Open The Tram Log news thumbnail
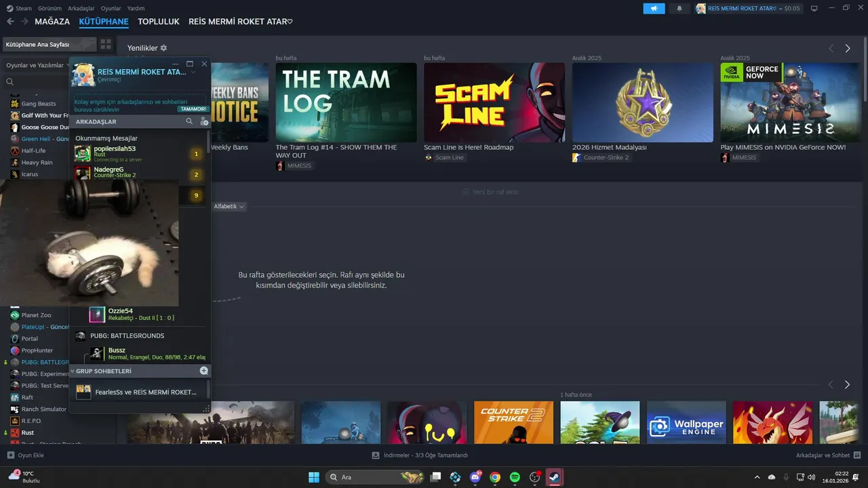The width and height of the screenshot is (868, 488). point(346,102)
